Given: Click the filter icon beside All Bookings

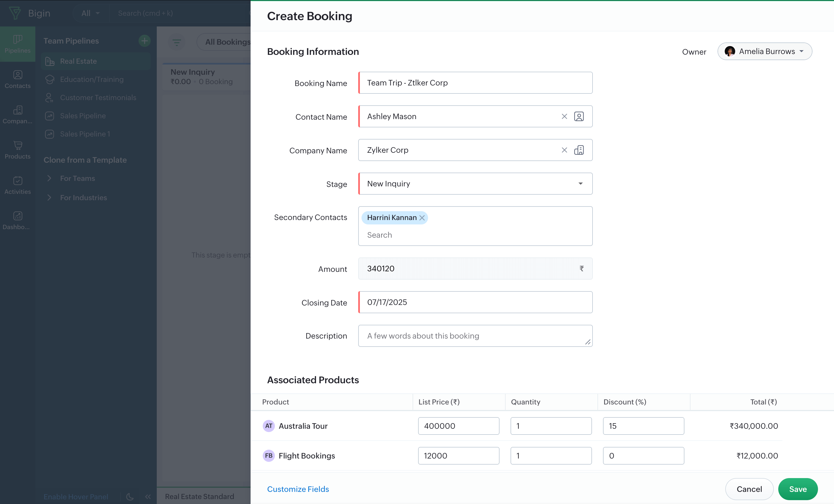Looking at the screenshot, I should pyautogui.click(x=177, y=42).
